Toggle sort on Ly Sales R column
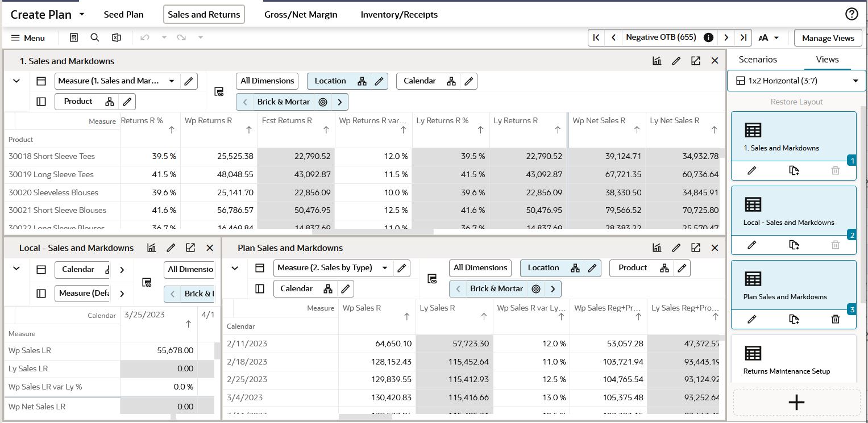Screen dimensions: 868x423 coord(484,317)
